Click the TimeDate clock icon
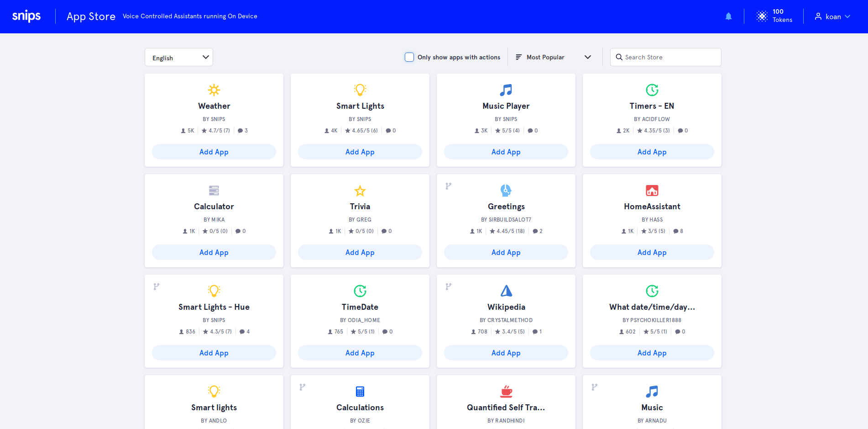Viewport: 868px width, 429px height. point(360,291)
